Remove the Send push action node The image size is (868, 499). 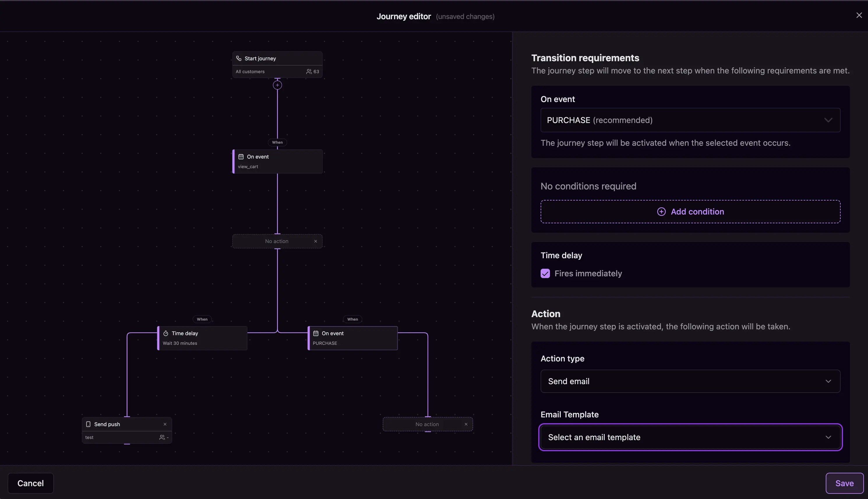(x=165, y=424)
